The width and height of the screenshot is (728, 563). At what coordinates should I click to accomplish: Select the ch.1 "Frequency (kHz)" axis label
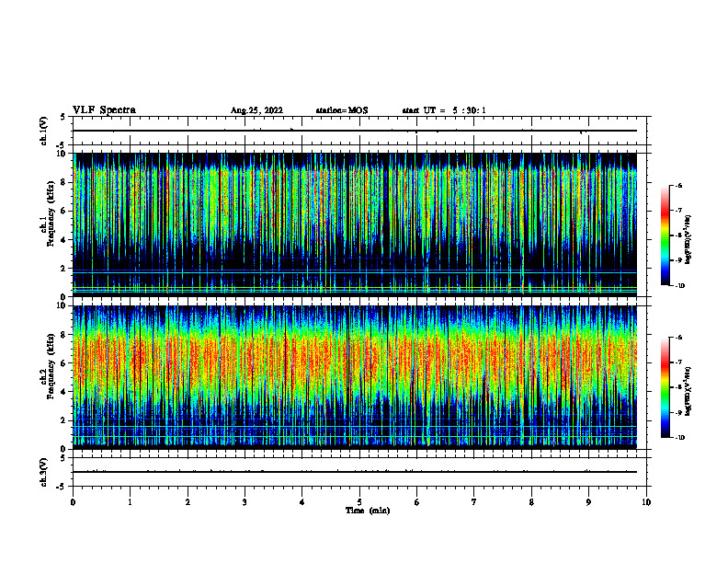pyautogui.click(x=51, y=213)
